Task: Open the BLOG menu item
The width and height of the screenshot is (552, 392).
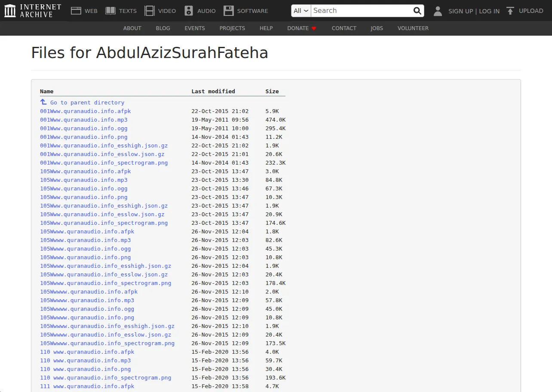Action: (163, 28)
